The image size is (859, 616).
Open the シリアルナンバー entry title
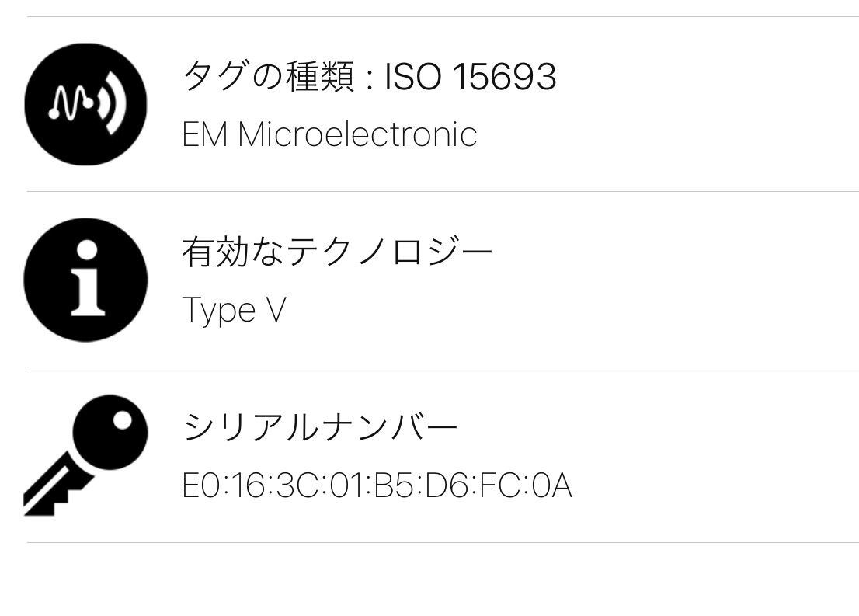(320, 428)
